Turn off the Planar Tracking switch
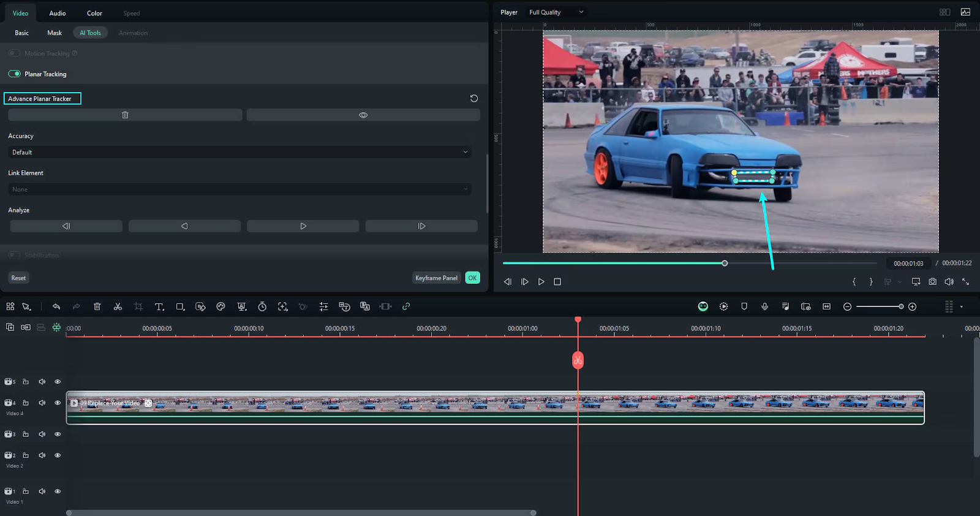 [x=14, y=74]
